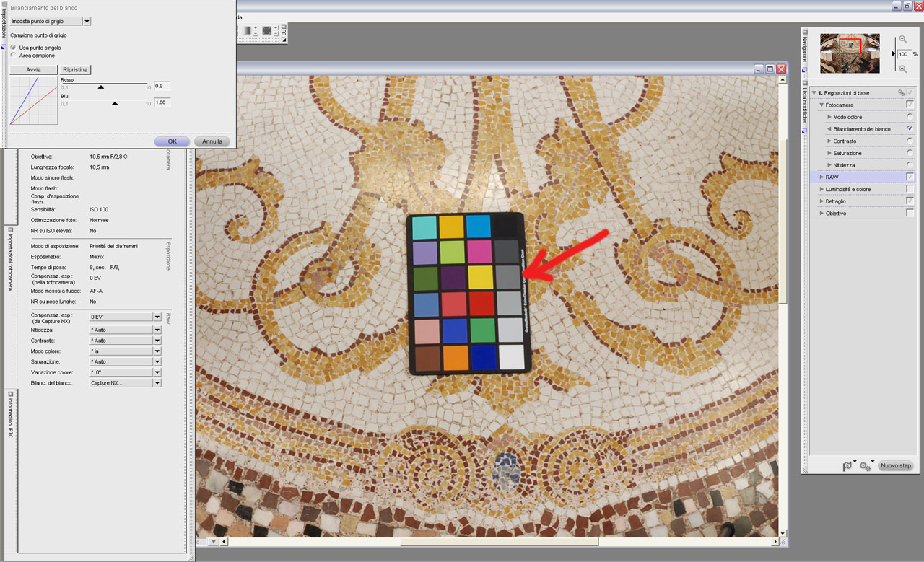The image size is (924, 562).
Task: Click the gradient tool icon in toolbar
Action: 247,30
